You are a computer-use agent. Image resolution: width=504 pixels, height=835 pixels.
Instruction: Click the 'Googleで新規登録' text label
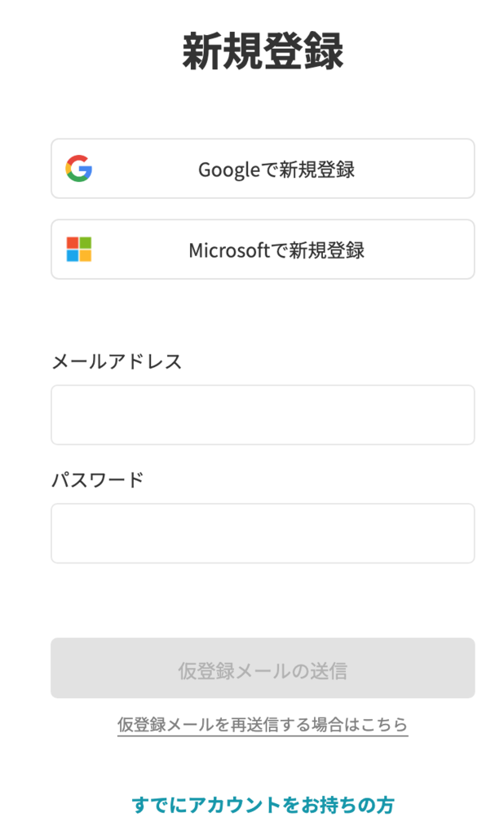276,170
